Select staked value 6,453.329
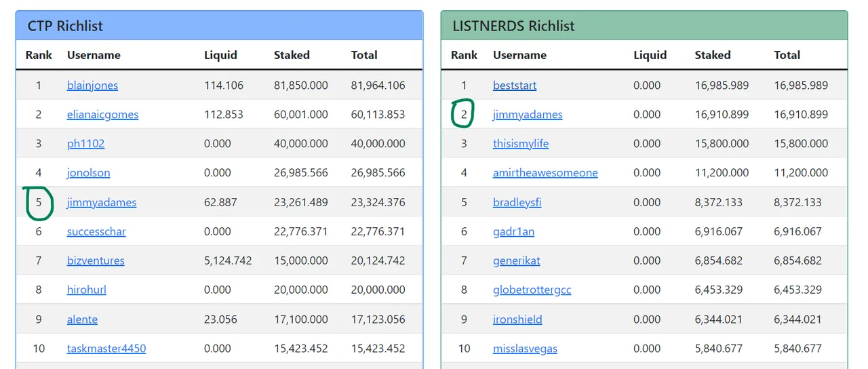This screenshot has height=369, width=868. [x=718, y=290]
